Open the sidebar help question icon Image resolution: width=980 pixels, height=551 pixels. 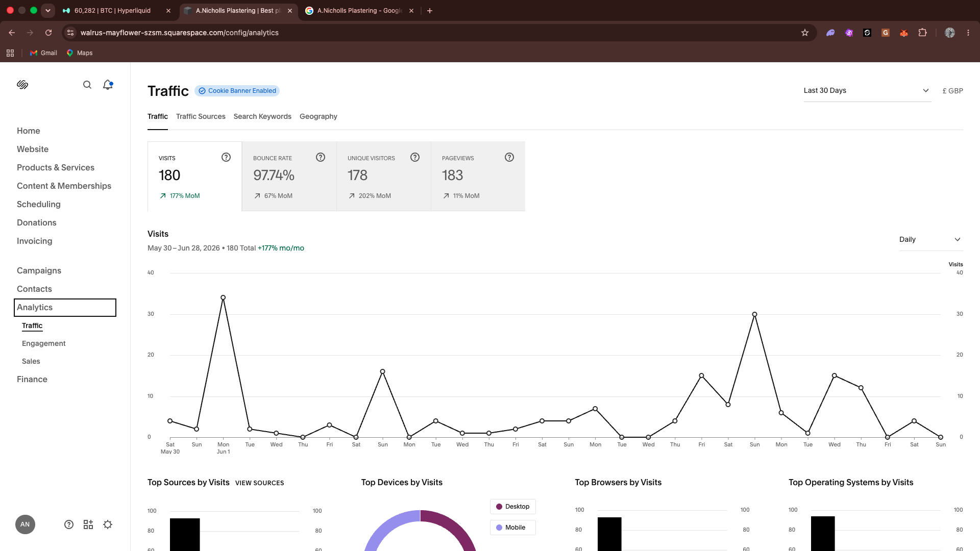[69, 524]
